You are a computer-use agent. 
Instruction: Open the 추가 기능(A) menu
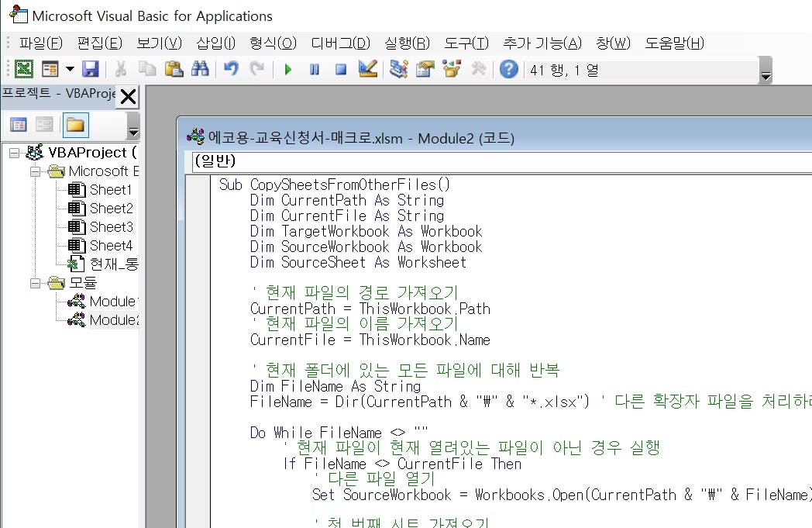point(542,43)
